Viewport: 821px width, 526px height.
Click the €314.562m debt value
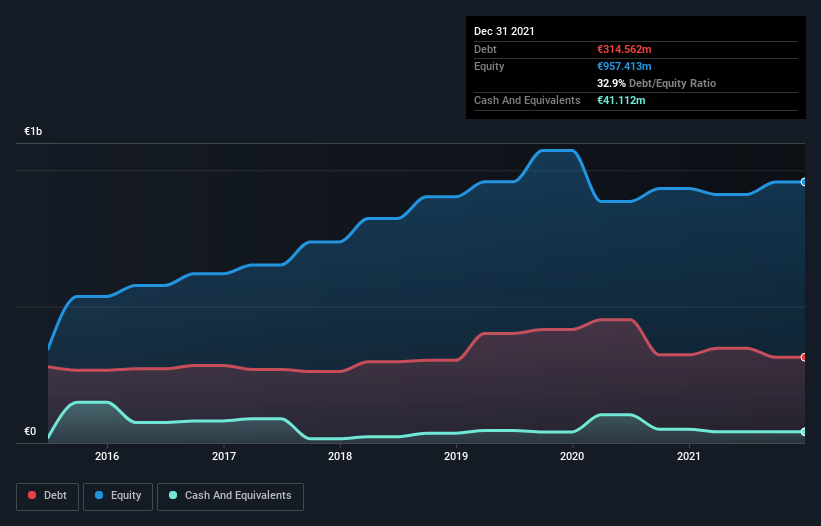click(624, 49)
